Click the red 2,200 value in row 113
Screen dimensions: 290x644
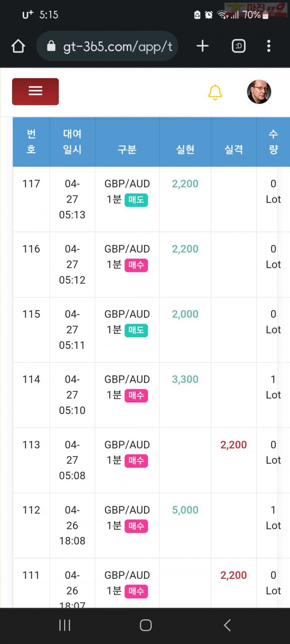tap(233, 444)
